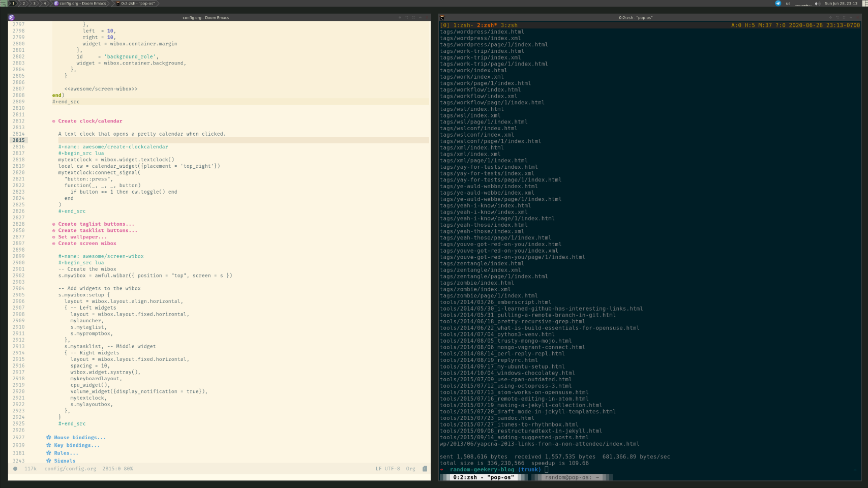Screen dimensions: 868x488
Task: Select tmux window '1:zsh-'
Action: pyautogui.click(x=463, y=25)
